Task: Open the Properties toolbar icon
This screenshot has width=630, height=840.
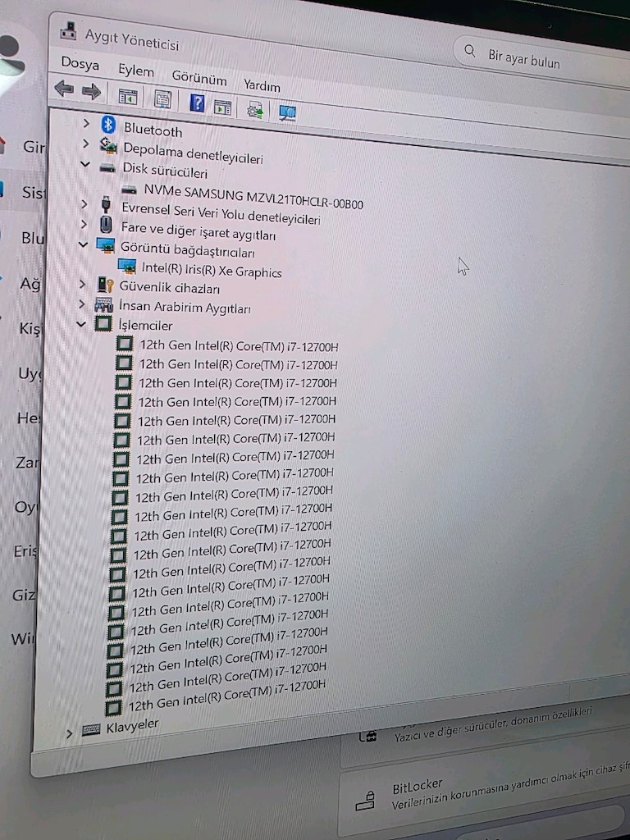Action: pos(162,99)
